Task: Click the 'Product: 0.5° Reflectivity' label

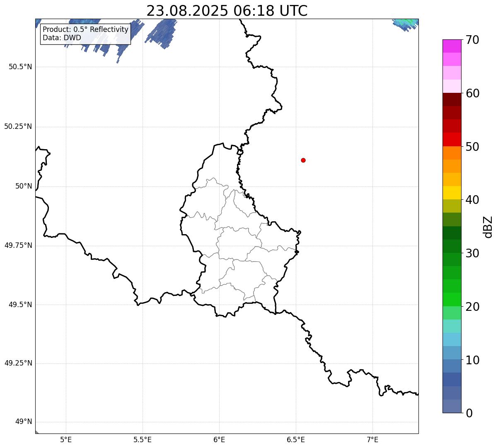Action: tap(86, 30)
